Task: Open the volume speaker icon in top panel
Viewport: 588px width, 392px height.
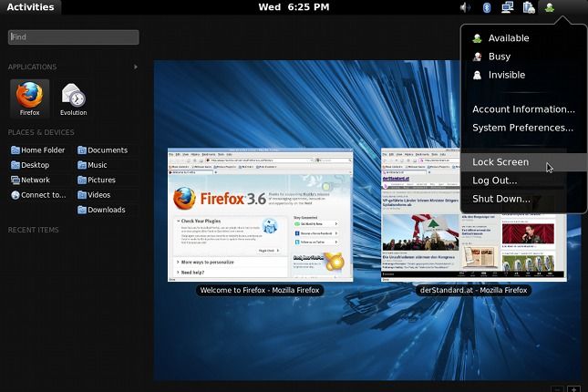Action: tap(465, 7)
